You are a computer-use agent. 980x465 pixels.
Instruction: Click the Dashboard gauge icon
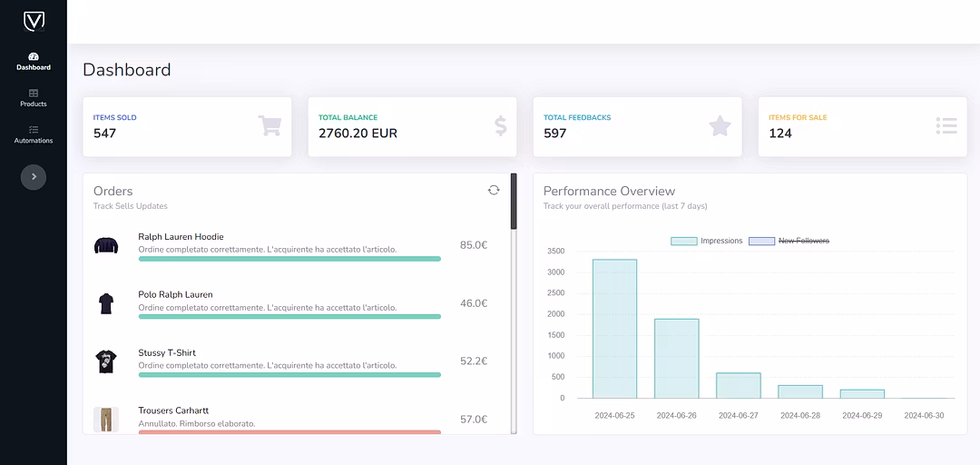tap(34, 56)
